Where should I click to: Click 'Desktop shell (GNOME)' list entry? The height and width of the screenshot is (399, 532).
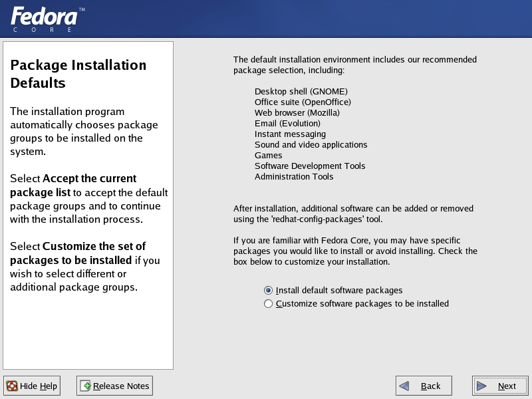click(x=301, y=92)
